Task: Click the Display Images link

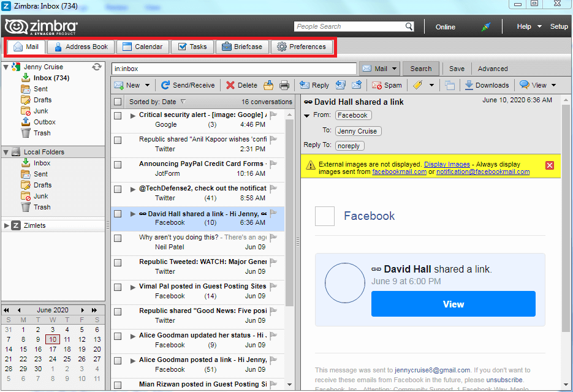Action: pyautogui.click(x=447, y=164)
